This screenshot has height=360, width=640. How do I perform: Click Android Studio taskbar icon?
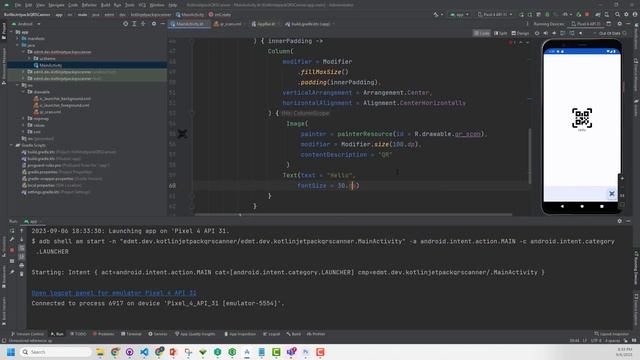tap(247, 352)
